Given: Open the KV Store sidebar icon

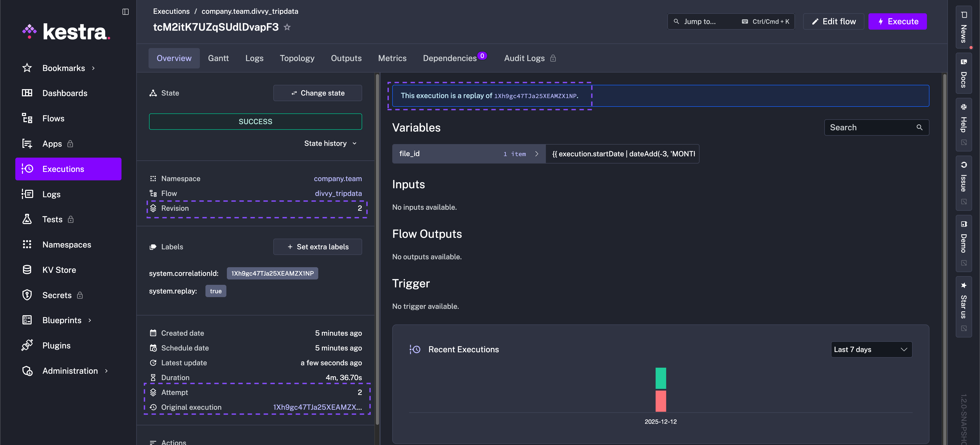Looking at the screenshot, I should pos(27,270).
